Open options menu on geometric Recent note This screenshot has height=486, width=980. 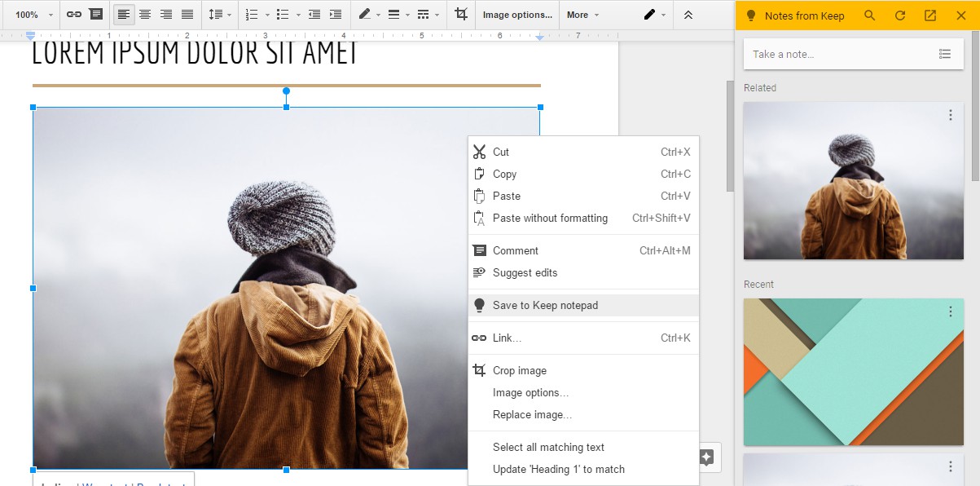coord(950,312)
